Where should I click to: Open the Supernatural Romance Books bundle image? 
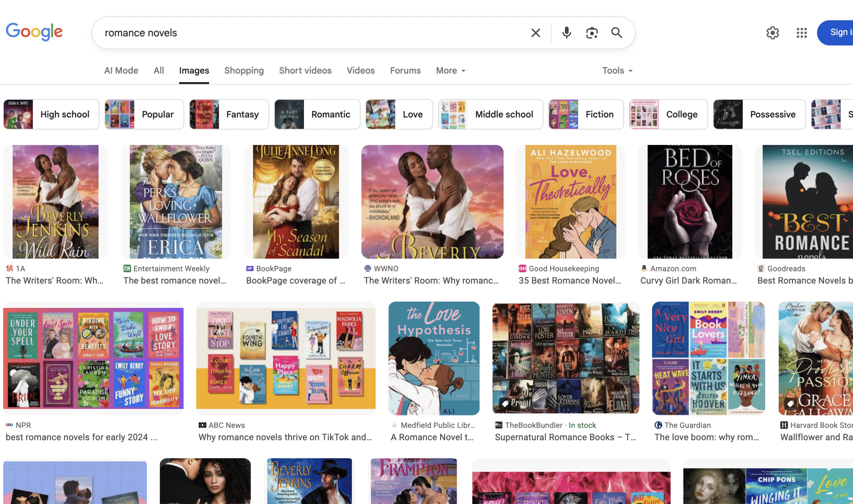point(566,358)
